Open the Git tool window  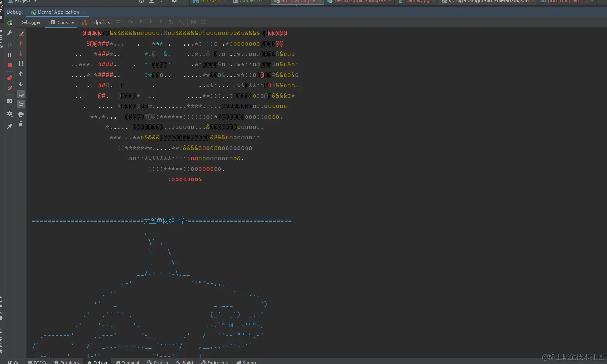click(14, 361)
